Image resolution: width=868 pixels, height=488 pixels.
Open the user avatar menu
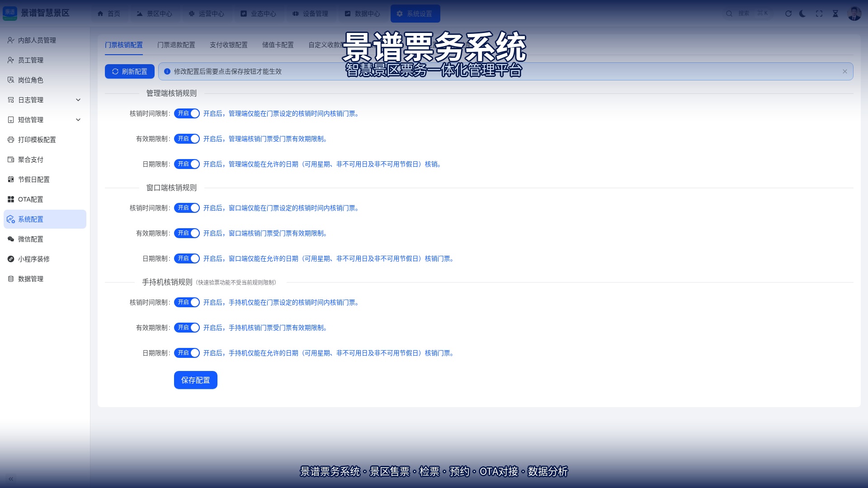854,14
